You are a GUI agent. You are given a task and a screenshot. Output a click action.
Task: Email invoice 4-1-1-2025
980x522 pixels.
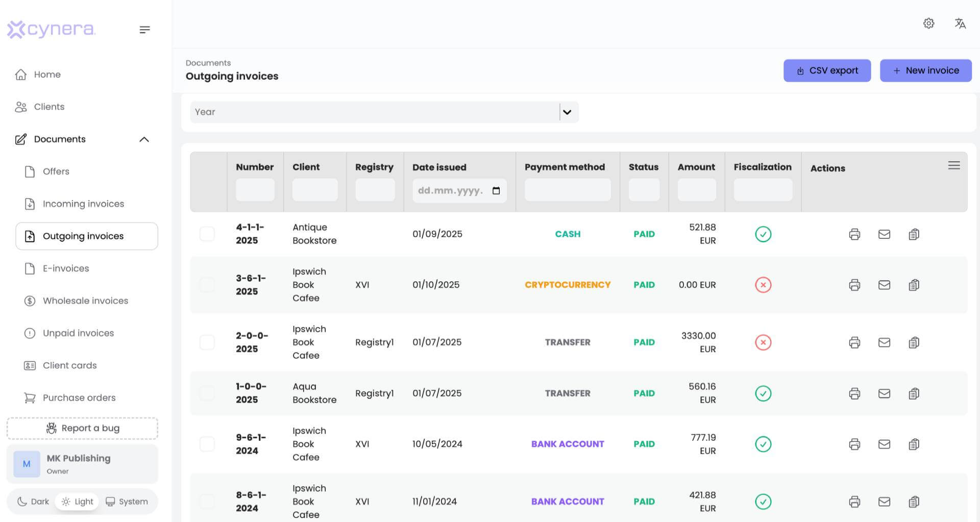pos(884,234)
